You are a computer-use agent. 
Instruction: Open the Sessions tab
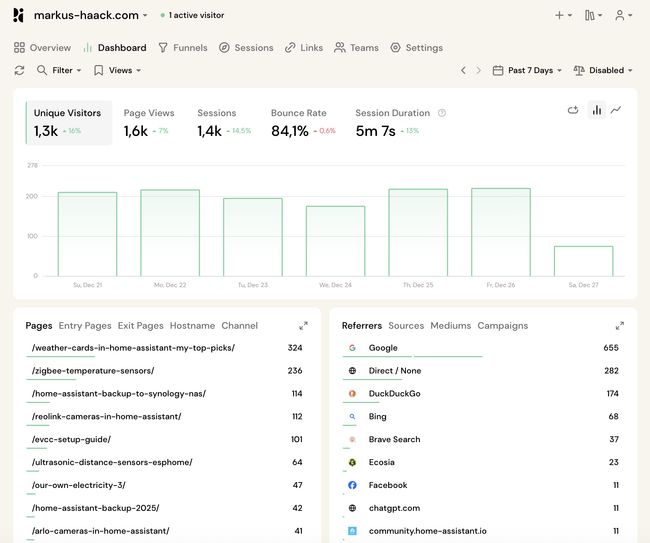click(x=246, y=48)
